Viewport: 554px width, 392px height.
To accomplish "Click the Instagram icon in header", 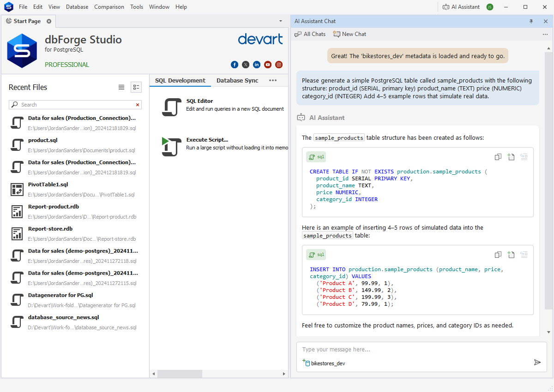I will [x=279, y=65].
